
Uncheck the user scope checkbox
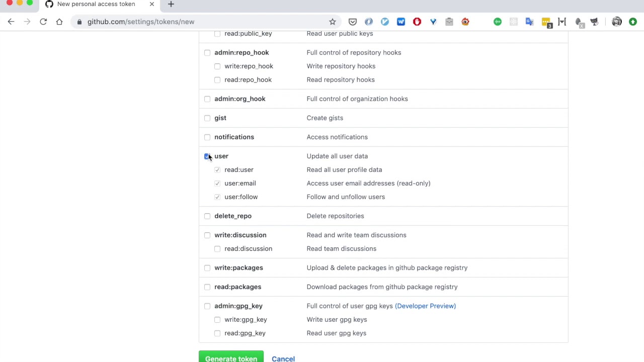point(207,156)
